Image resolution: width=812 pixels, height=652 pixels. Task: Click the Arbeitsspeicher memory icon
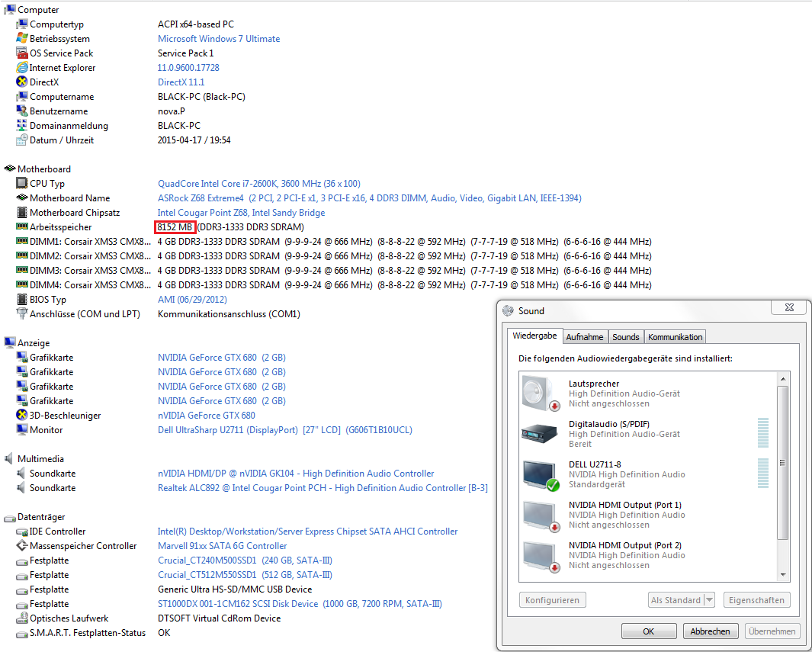(22, 226)
